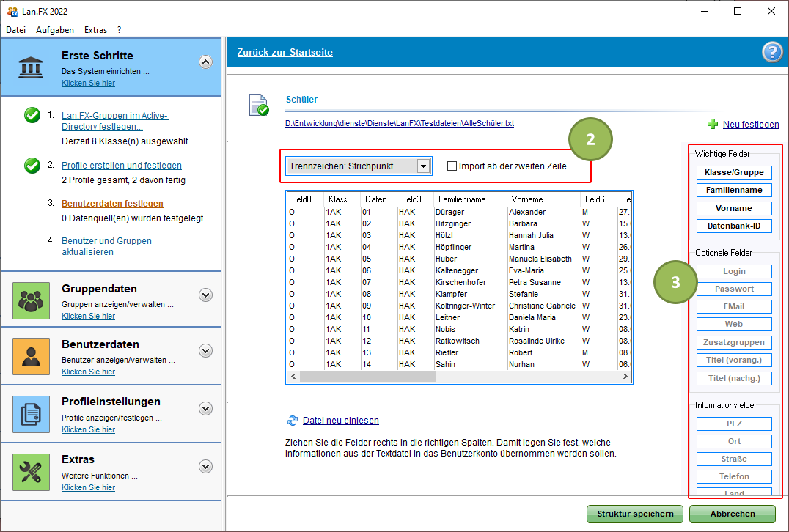Click the Feld0 column header

tap(306, 199)
